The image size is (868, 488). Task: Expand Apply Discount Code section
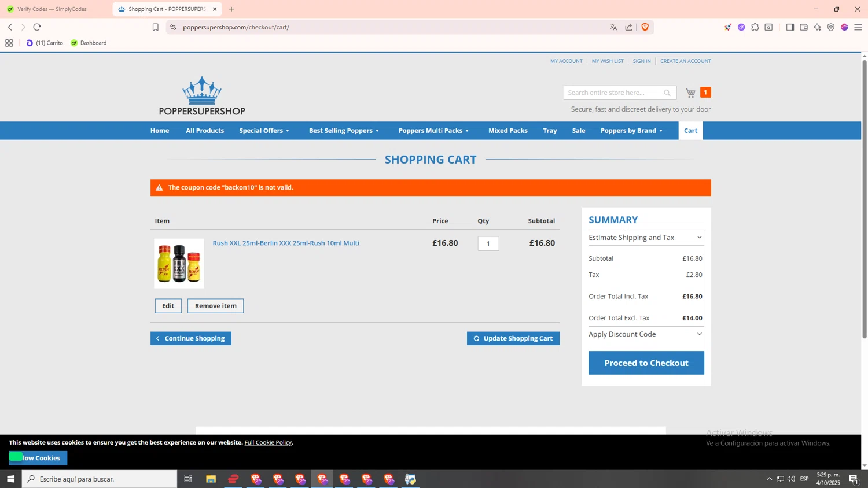tap(646, 334)
